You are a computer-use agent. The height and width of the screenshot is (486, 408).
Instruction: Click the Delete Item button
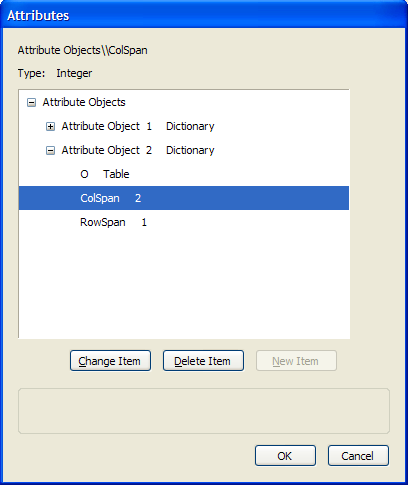(203, 361)
